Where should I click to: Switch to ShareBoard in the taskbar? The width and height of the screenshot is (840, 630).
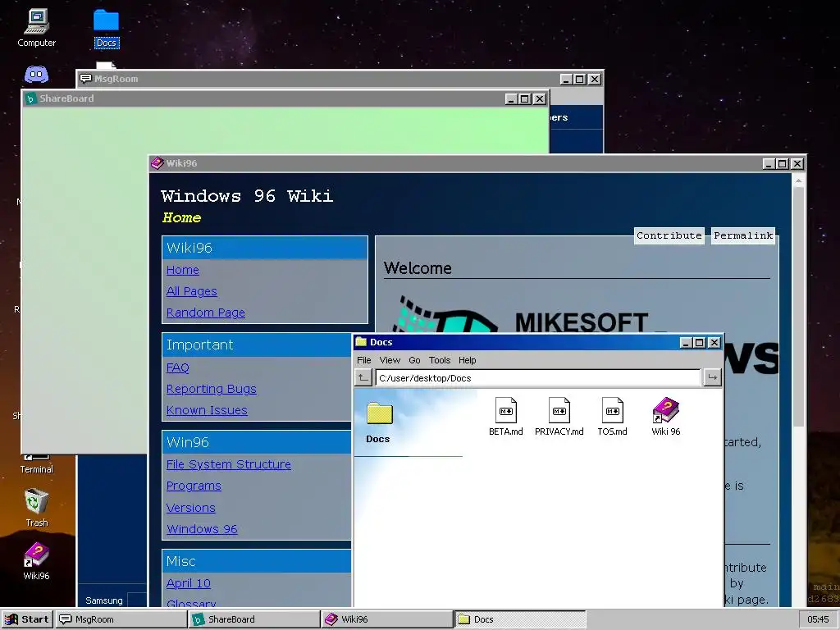pos(254,619)
